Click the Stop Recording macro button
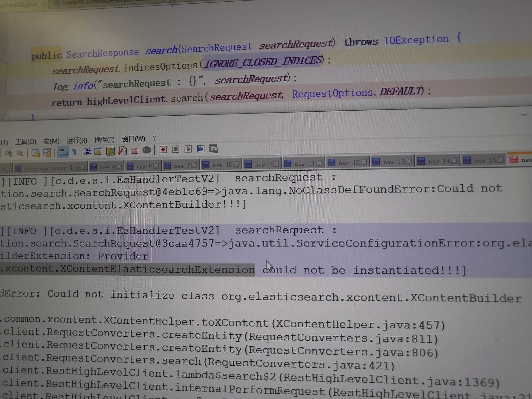Image resolution: width=532 pixels, height=399 pixels. [176, 149]
